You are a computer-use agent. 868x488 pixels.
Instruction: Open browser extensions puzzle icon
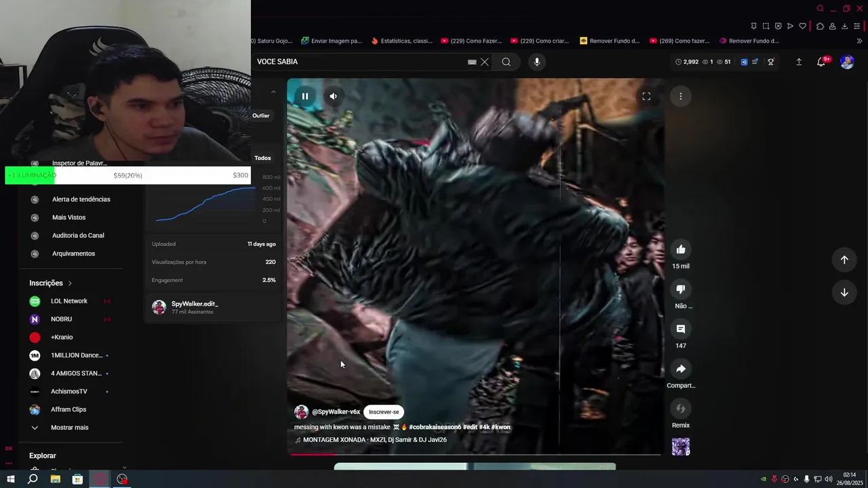[820, 26]
